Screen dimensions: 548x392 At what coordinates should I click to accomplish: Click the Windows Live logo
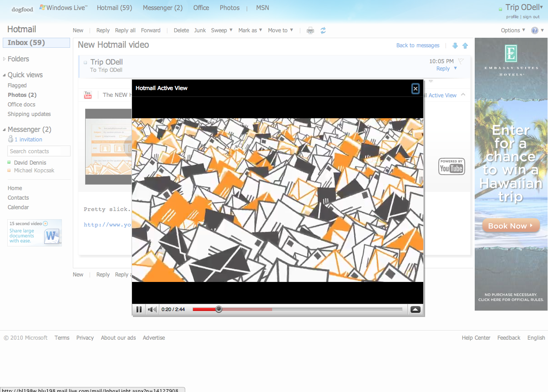(x=63, y=8)
